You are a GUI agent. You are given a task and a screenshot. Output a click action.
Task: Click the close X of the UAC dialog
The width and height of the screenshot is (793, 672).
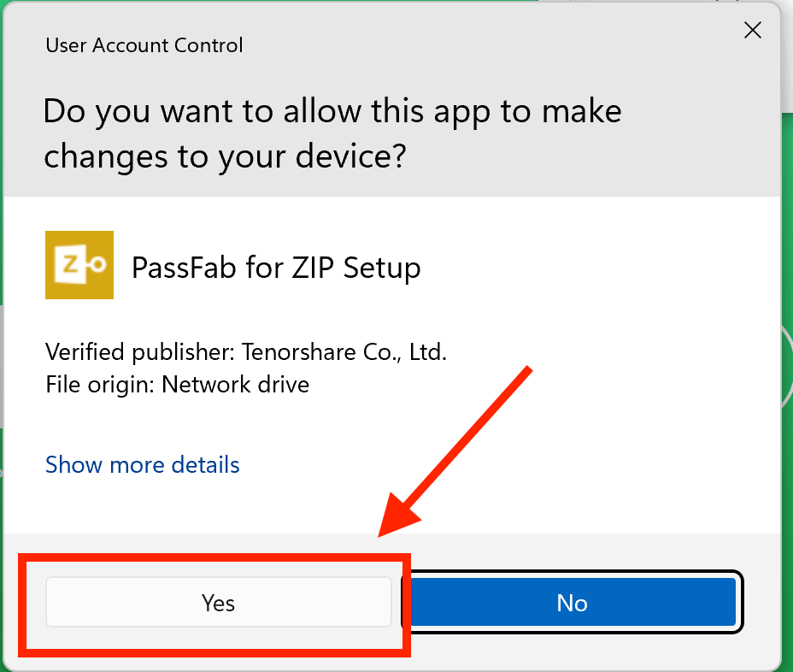[x=752, y=30]
